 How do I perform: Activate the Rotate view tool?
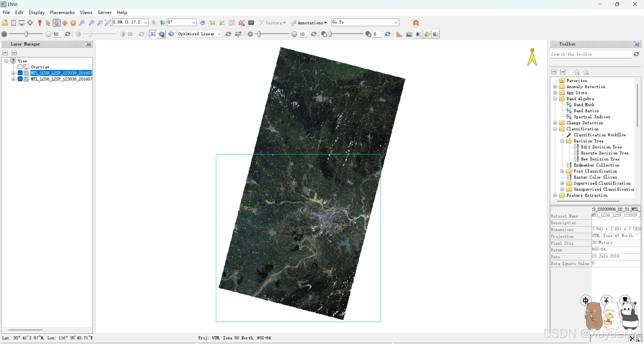[x=73, y=23]
